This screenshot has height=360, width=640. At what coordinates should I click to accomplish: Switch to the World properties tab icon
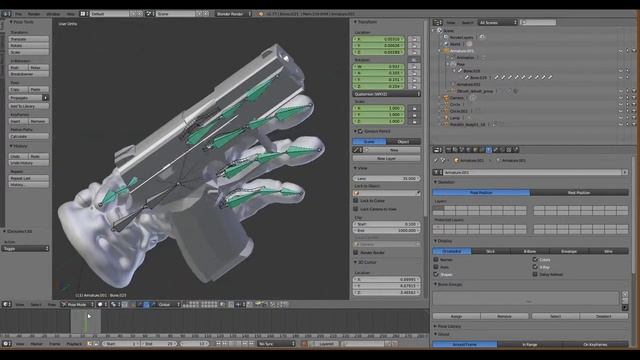click(x=468, y=150)
